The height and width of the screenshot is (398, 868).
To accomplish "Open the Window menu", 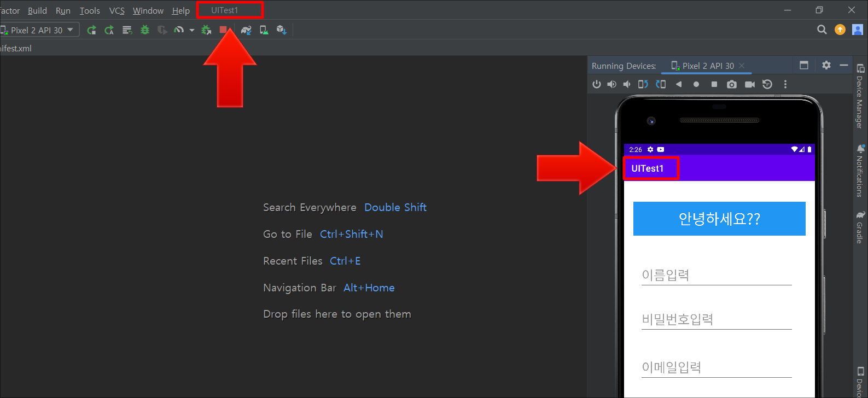I will pyautogui.click(x=148, y=10).
